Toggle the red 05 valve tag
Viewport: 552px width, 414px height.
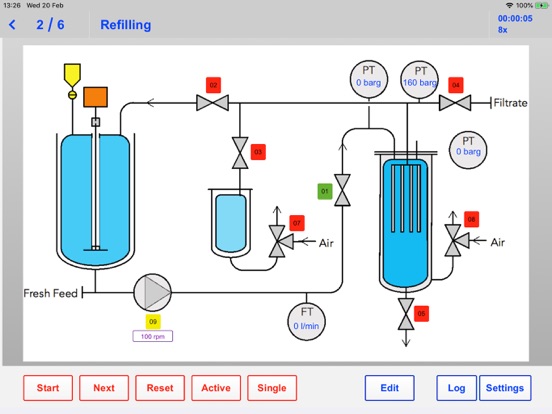[x=421, y=314]
